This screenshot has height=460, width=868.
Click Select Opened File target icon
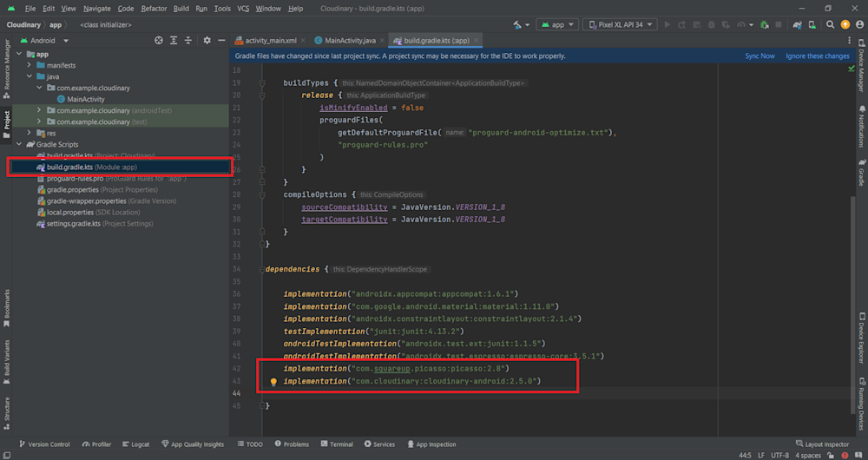(x=159, y=41)
